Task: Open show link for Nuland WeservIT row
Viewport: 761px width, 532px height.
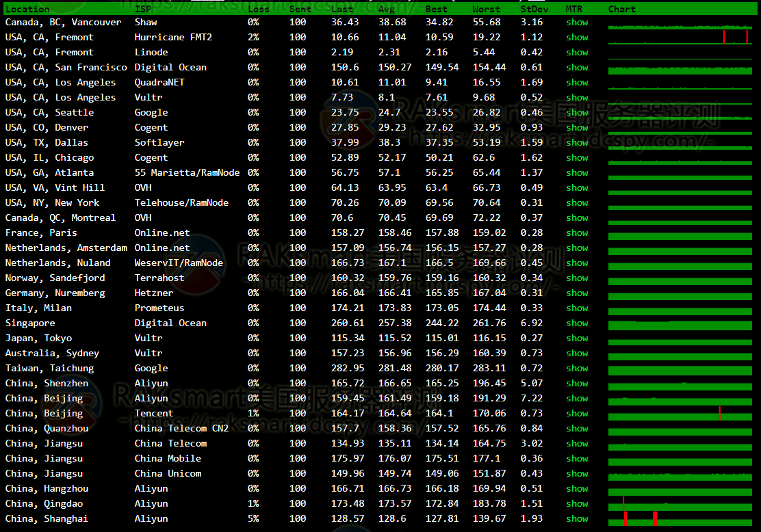Action: coord(577,263)
